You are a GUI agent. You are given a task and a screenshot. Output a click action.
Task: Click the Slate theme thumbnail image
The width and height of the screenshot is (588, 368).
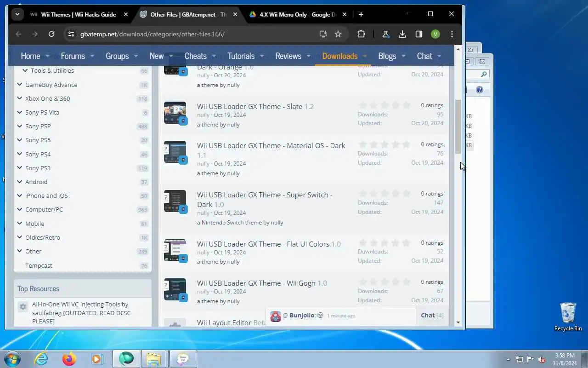coord(175,113)
